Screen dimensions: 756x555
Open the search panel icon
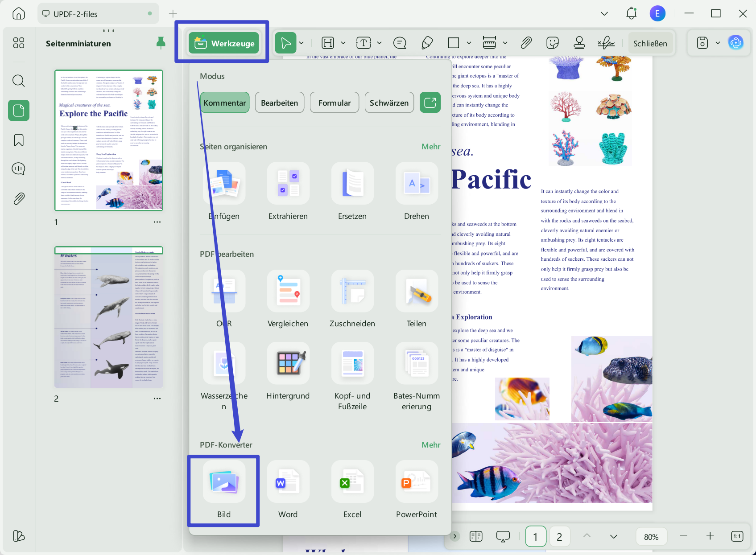click(x=19, y=81)
